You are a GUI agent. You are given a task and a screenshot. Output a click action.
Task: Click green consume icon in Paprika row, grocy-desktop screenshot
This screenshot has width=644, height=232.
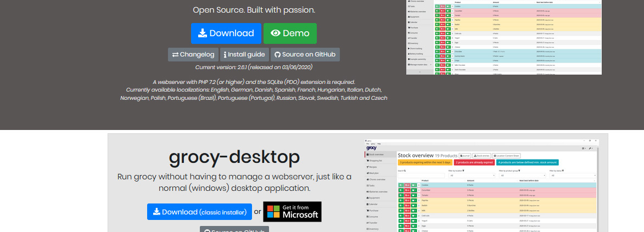401,200
